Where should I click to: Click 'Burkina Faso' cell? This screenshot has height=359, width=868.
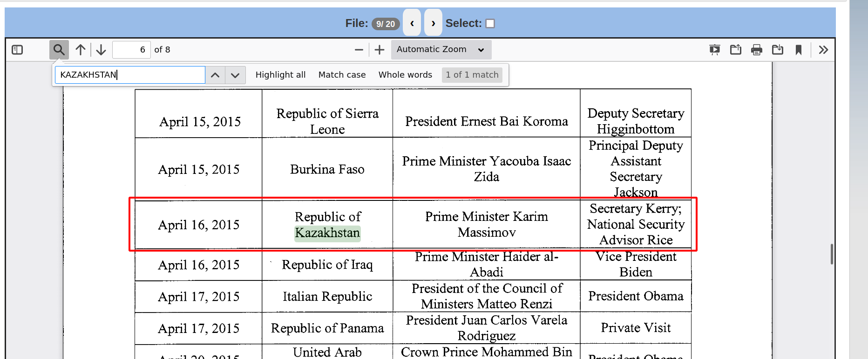click(x=327, y=169)
